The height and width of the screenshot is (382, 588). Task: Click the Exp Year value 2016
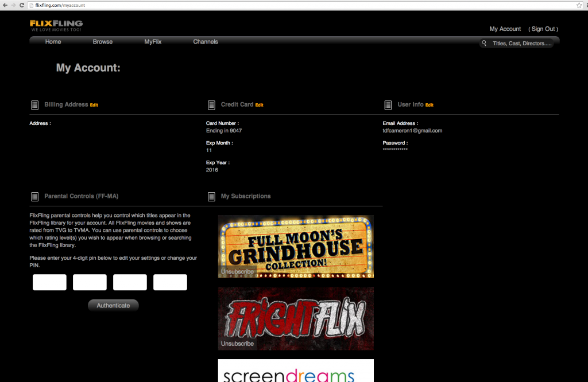pyautogui.click(x=212, y=170)
